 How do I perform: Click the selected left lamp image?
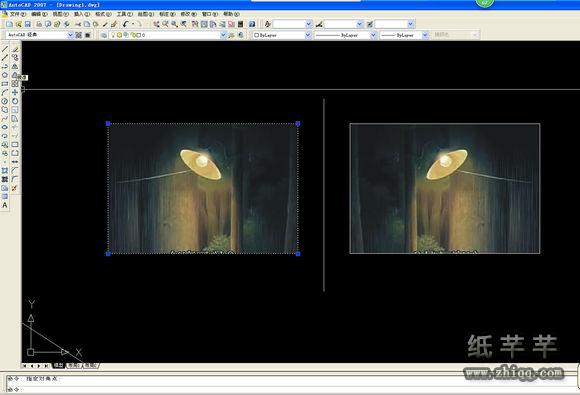pos(203,189)
